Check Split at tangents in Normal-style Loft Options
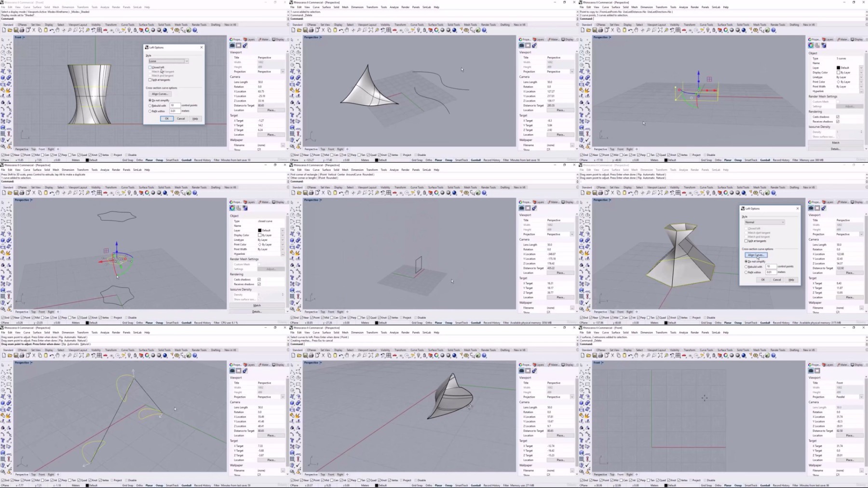 coord(746,241)
